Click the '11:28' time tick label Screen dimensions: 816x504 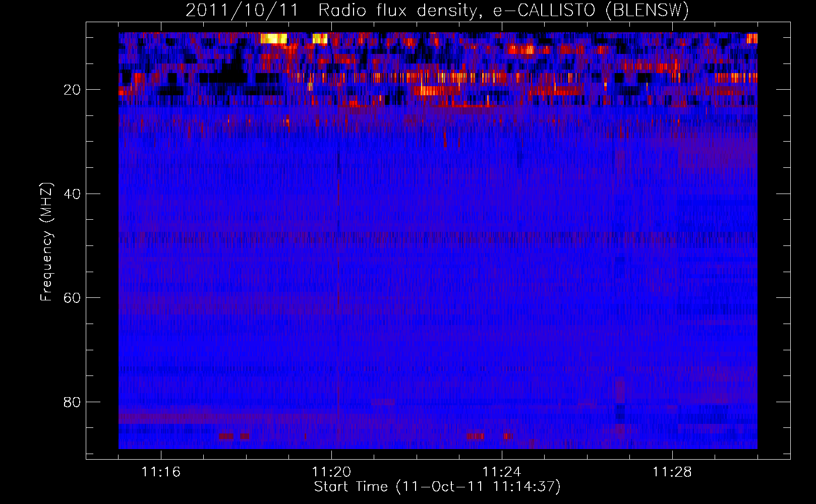tap(672, 472)
